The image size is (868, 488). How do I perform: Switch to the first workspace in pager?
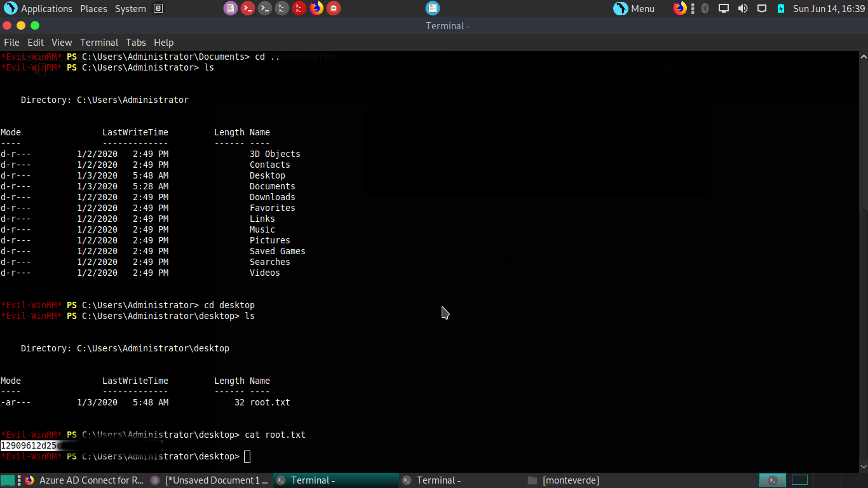click(x=773, y=480)
